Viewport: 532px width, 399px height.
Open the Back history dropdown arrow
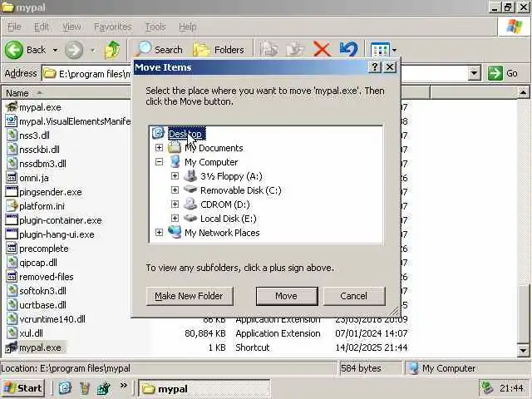(55, 50)
